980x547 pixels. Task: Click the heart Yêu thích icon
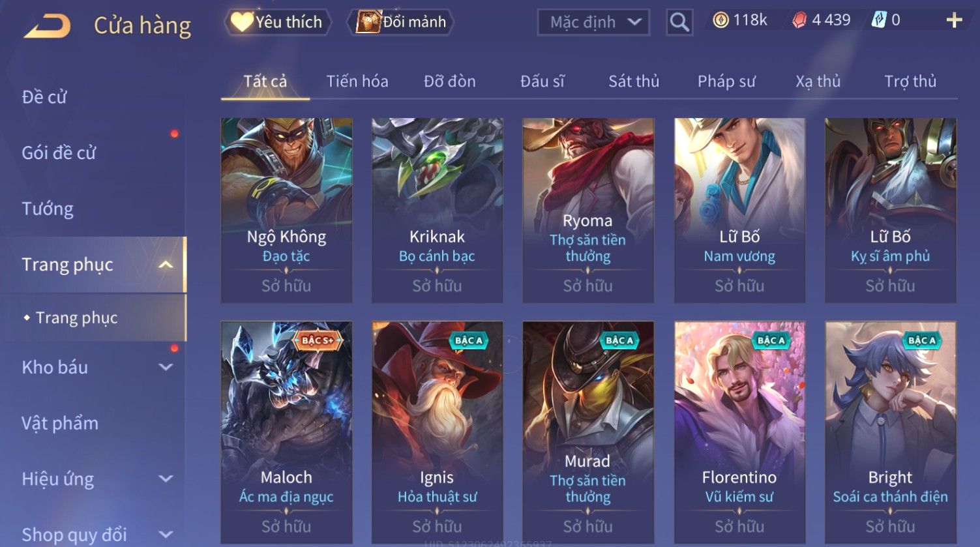tap(241, 22)
